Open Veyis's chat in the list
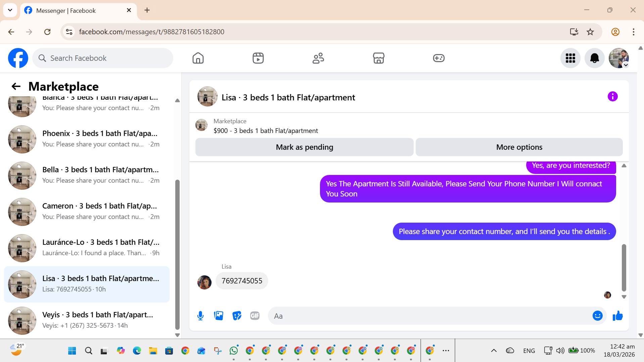The width and height of the screenshot is (644, 362). coord(87,320)
